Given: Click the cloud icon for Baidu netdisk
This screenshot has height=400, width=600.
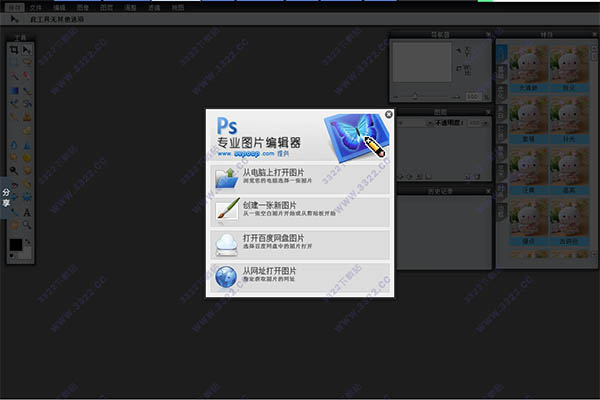Looking at the screenshot, I should pos(227,245).
